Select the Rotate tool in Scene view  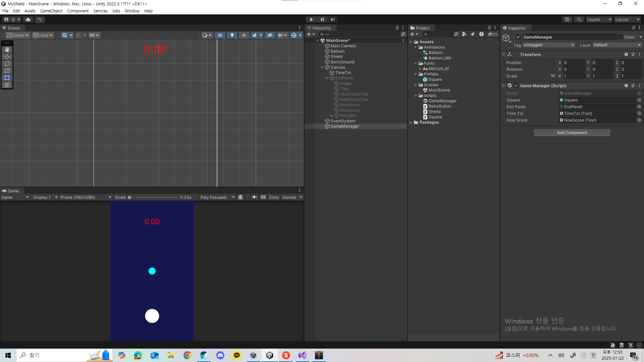pyautogui.click(x=7, y=64)
